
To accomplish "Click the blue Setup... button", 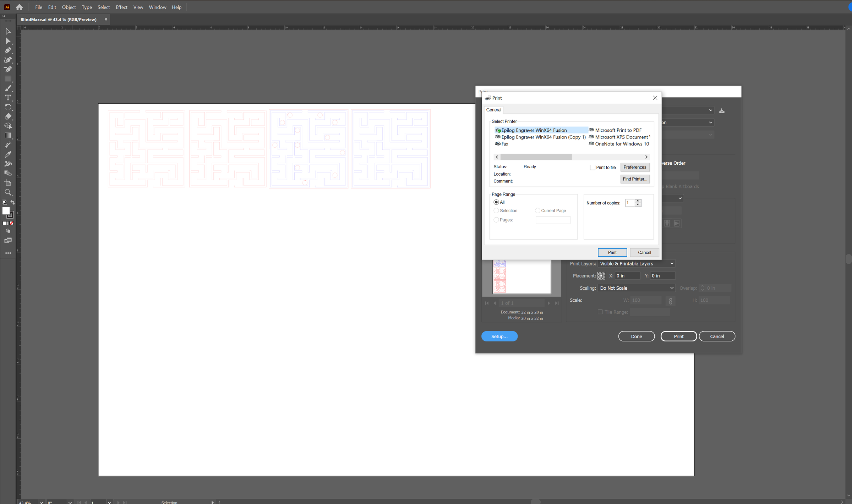I will click(499, 336).
